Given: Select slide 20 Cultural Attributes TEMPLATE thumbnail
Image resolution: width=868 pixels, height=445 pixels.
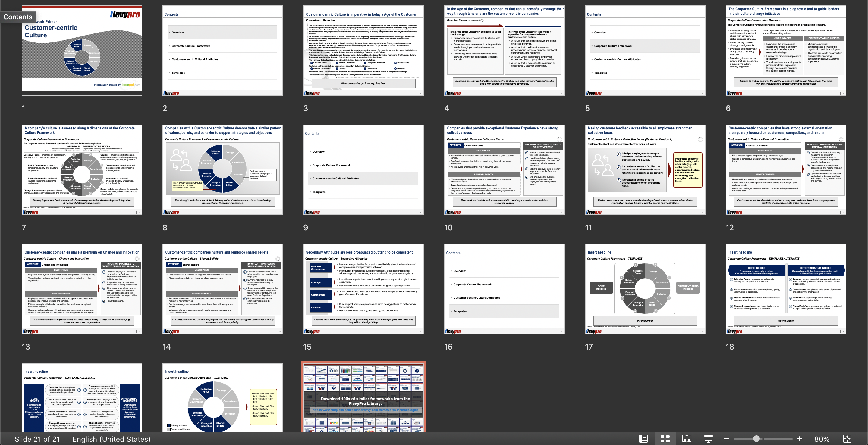Looking at the screenshot, I should (223, 397).
